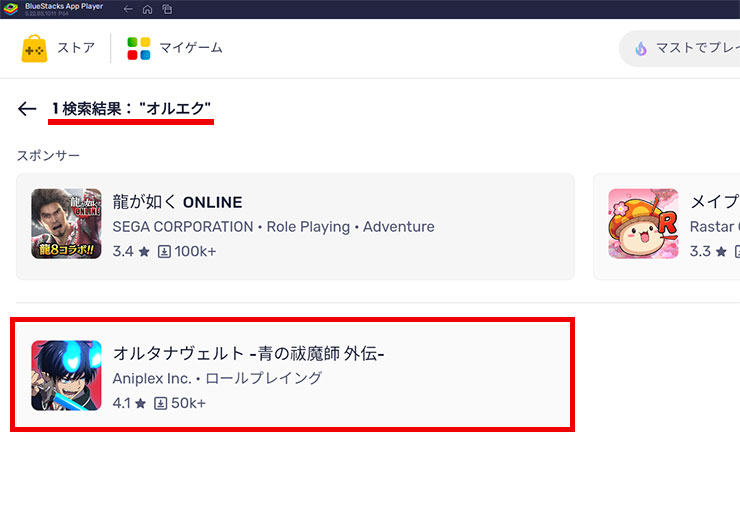Open the home icon in title bar
The height and width of the screenshot is (523, 740).
147,9
